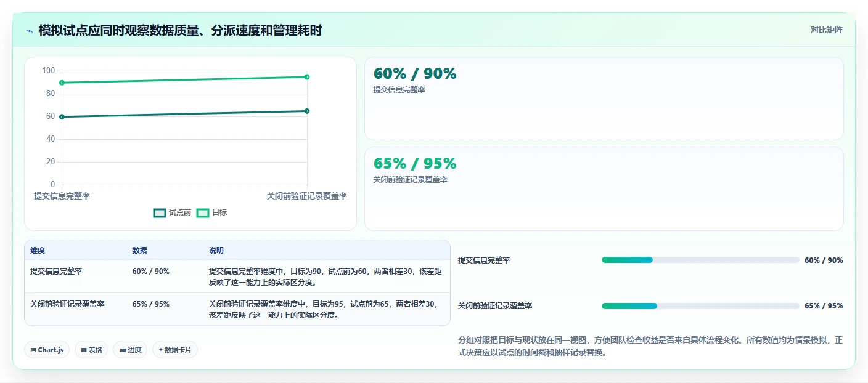Click the 试点前 data point at 65
This screenshot has height=383, width=868.
(307, 111)
